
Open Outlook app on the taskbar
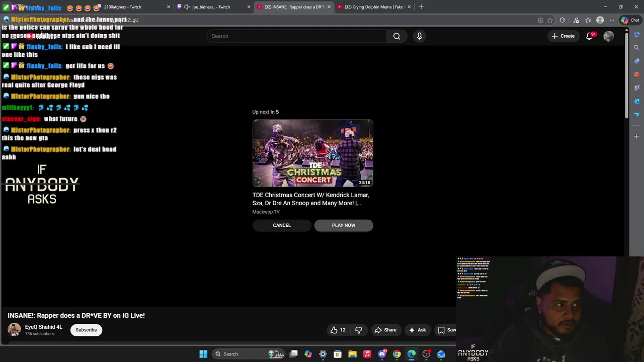(x=441, y=354)
